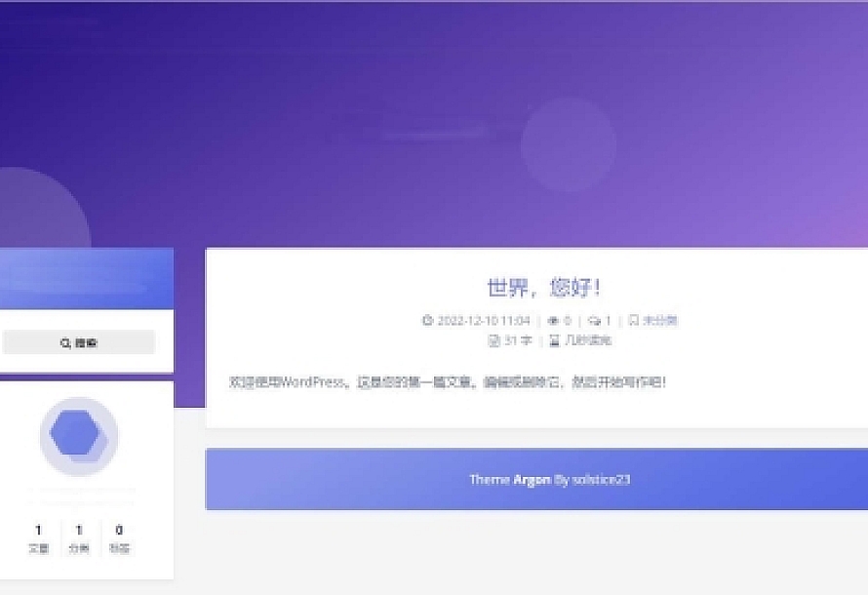868x595 pixels.
Task: Click the clock icon beside the post date
Action: 427,319
